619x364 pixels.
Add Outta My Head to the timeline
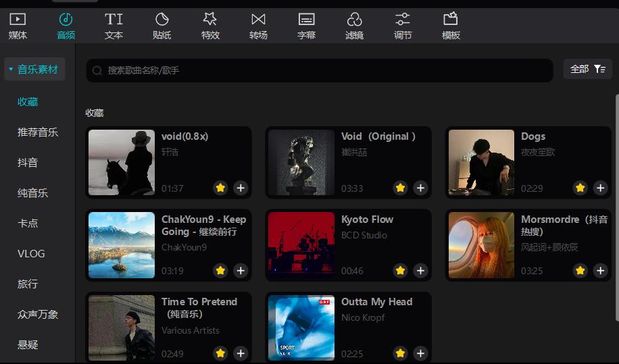420,353
